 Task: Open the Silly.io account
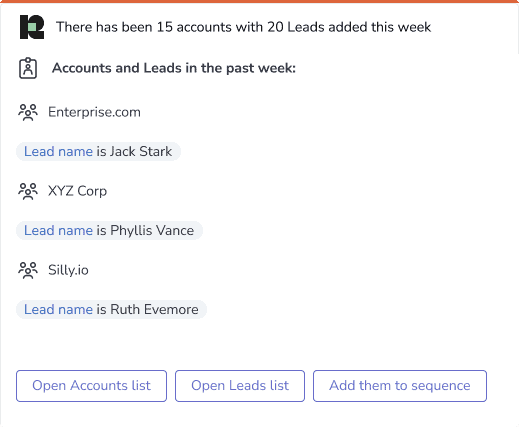point(68,270)
